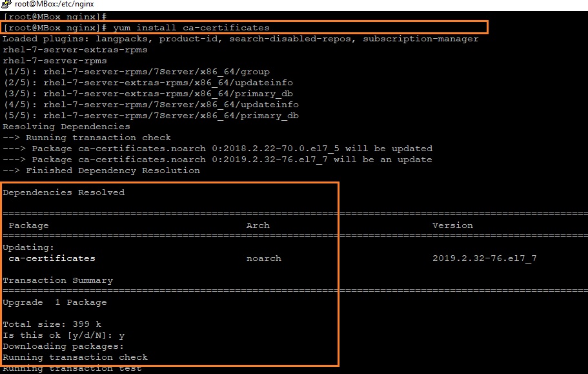This screenshot has height=374, width=588.
Task: Select the Package column header
Action: [x=29, y=225]
